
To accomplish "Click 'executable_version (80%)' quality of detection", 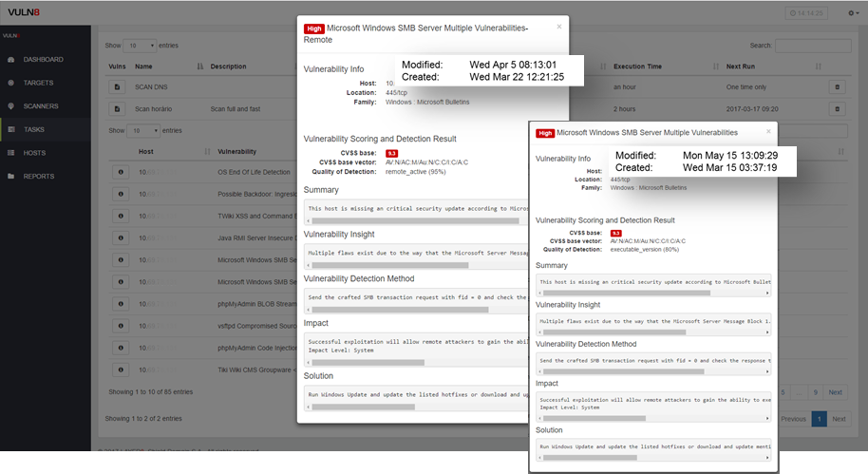I will (645, 249).
